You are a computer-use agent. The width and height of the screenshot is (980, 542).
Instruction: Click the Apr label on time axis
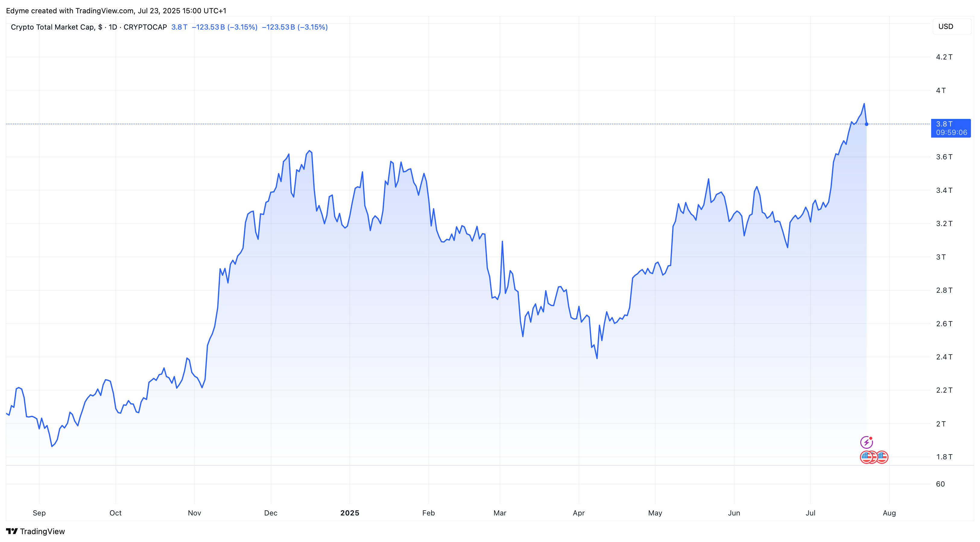[579, 513]
